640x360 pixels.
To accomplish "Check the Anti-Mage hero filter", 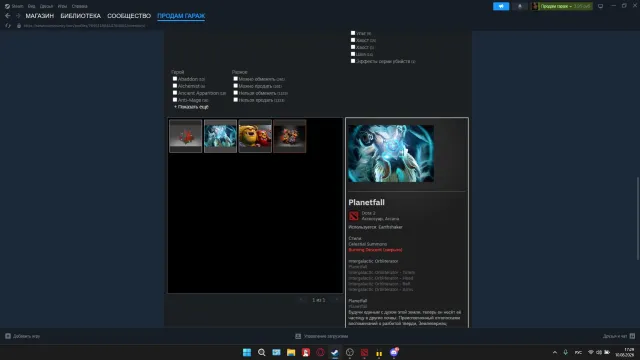I will click(x=175, y=100).
